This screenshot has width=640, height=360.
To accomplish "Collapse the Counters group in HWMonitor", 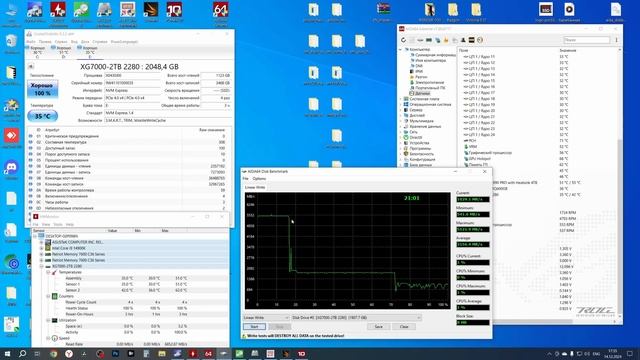I will [48, 296].
